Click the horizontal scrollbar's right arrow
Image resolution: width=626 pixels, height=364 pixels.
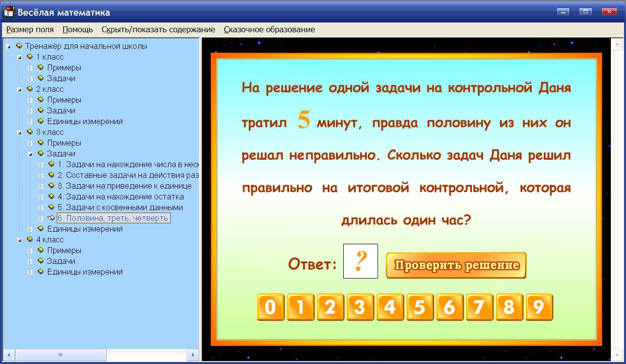pos(193,356)
